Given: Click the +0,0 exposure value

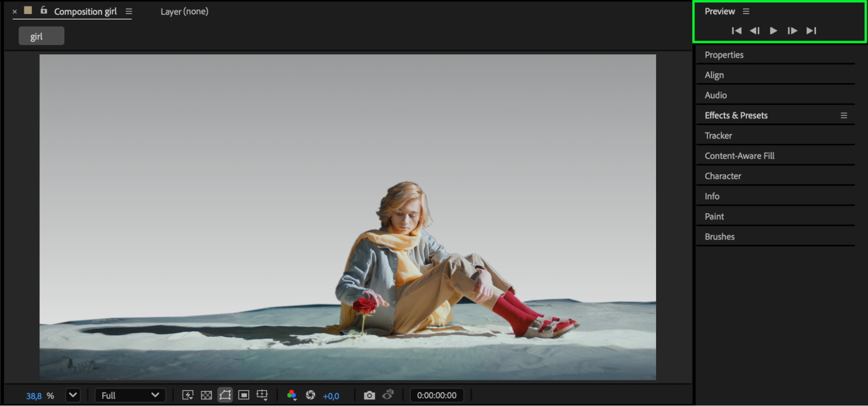Looking at the screenshot, I should click(x=331, y=396).
